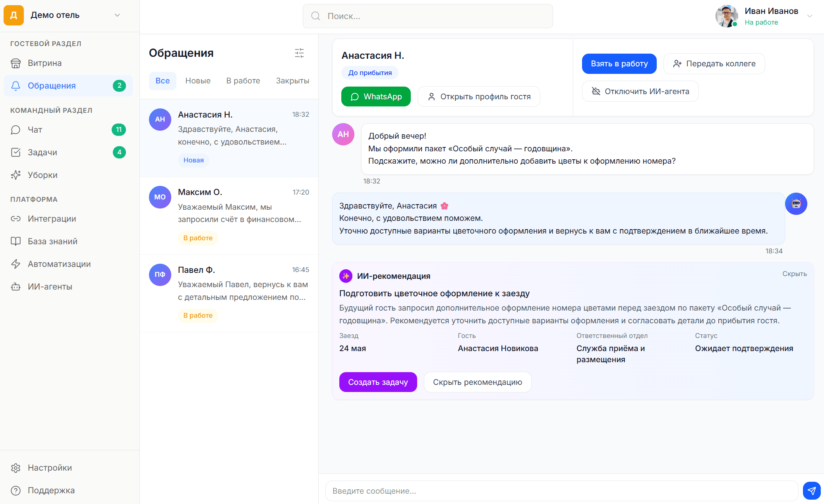
Task: Click Передать коллеге button
Action: (714, 64)
